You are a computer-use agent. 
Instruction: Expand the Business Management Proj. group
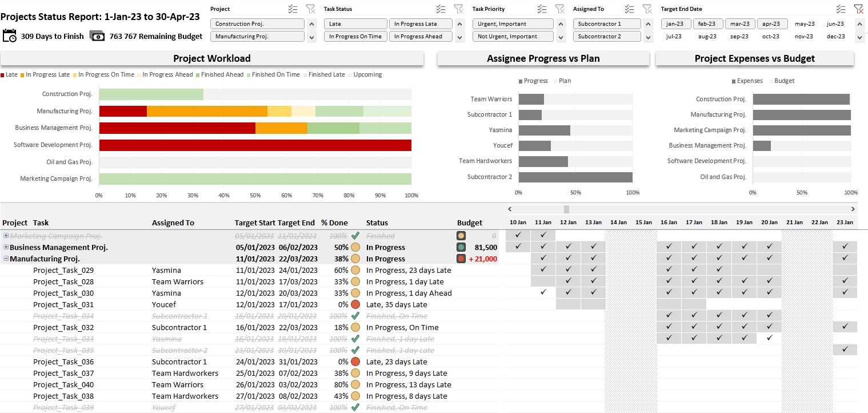pyautogui.click(x=5, y=247)
